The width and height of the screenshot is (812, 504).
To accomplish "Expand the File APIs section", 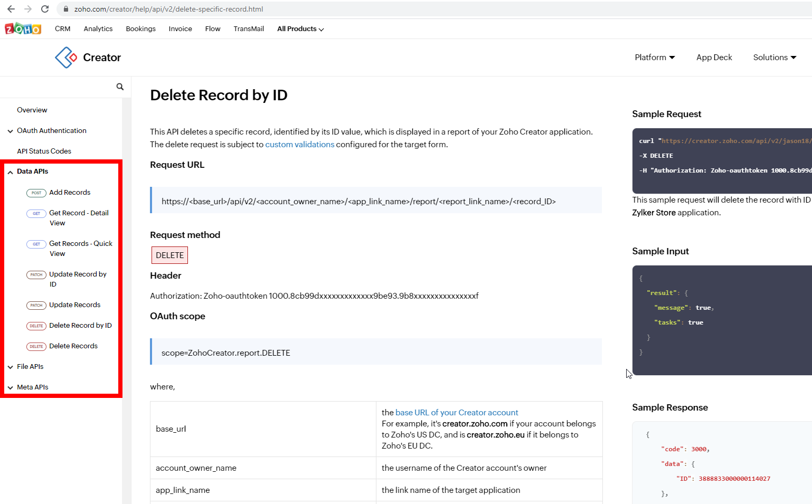I will pos(10,367).
